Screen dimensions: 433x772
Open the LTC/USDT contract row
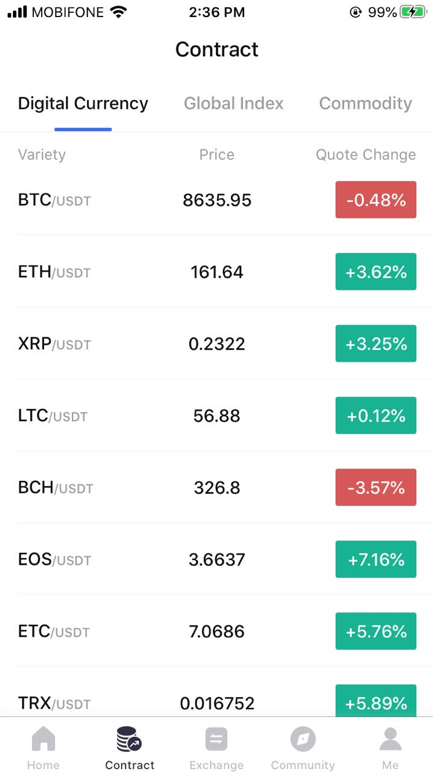(x=217, y=416)
